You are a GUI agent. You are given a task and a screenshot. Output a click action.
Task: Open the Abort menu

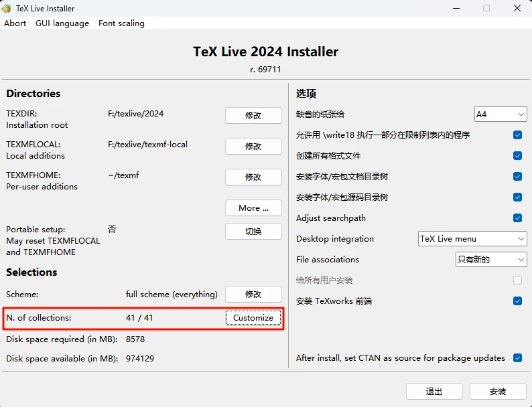click(15, 23)
